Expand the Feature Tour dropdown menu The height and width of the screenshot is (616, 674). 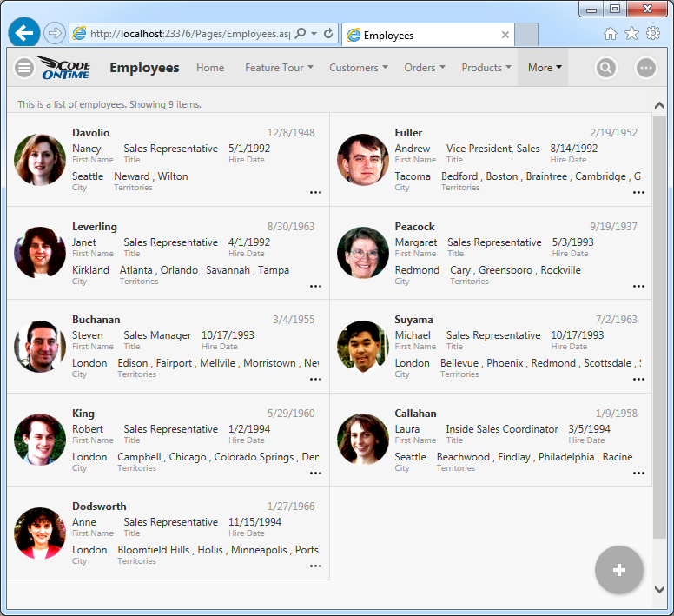279,68
